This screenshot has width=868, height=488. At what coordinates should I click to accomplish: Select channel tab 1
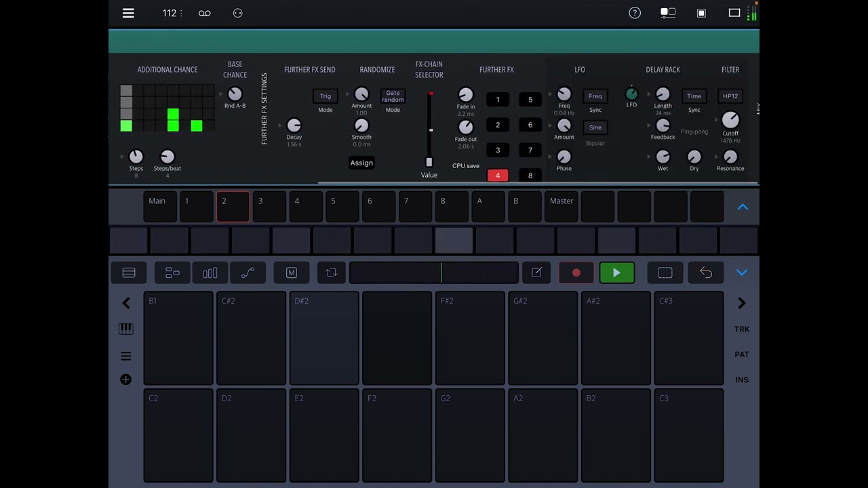click(197, 207)
